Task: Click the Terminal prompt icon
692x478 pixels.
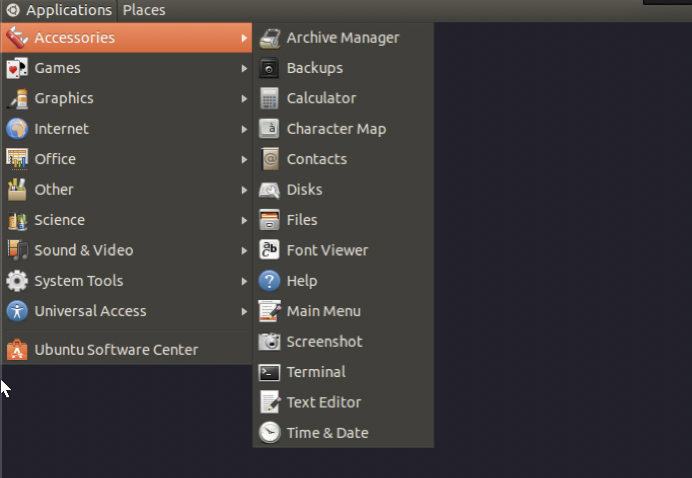Action: pos(269,372)
